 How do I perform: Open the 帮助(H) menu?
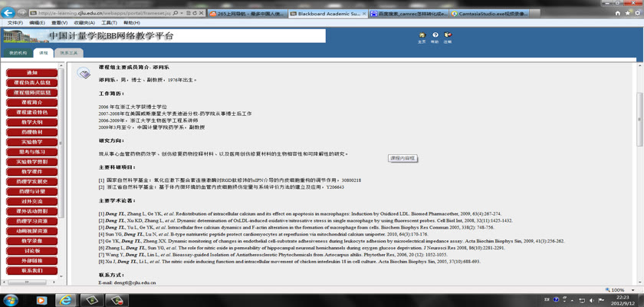pyautogui.click(x=131, y=22)
